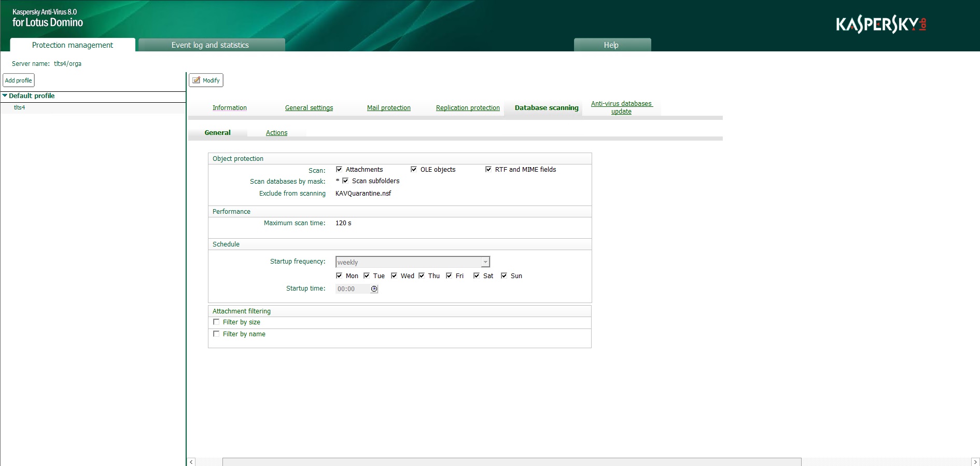Screen dimensions: 980x466
Task: Toggle the Scan subfolders checkbox
Action: [x=345, y=181]
